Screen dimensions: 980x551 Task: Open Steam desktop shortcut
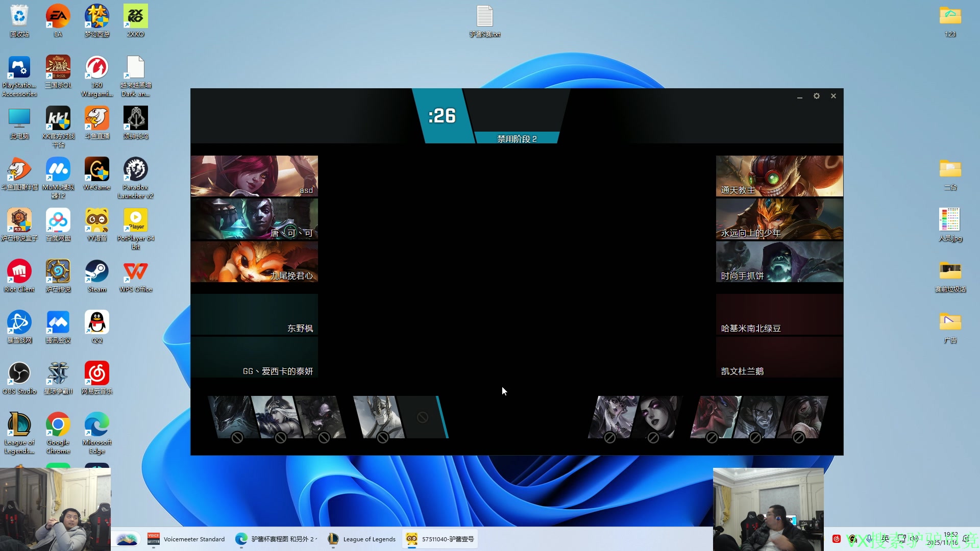pos(96,271)
